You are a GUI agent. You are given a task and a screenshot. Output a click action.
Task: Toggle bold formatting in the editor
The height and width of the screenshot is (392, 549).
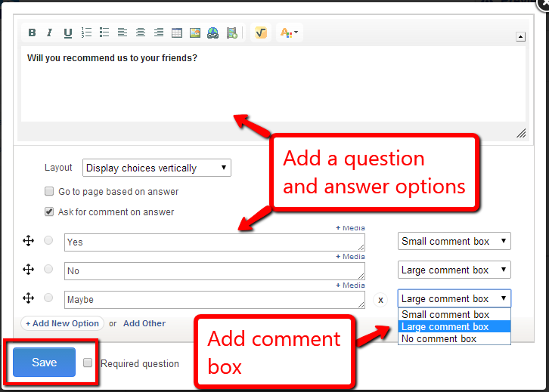pyautogui.click(x=32, y=32)
